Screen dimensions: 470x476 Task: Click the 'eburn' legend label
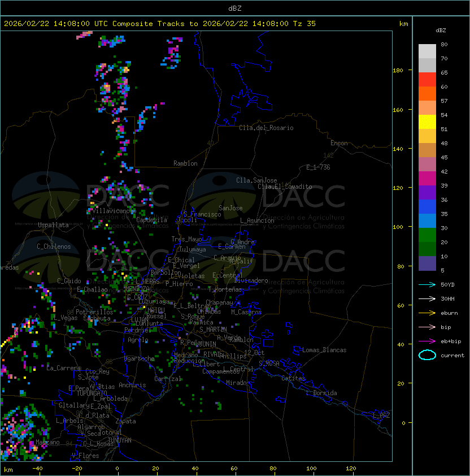pos(449,313)
